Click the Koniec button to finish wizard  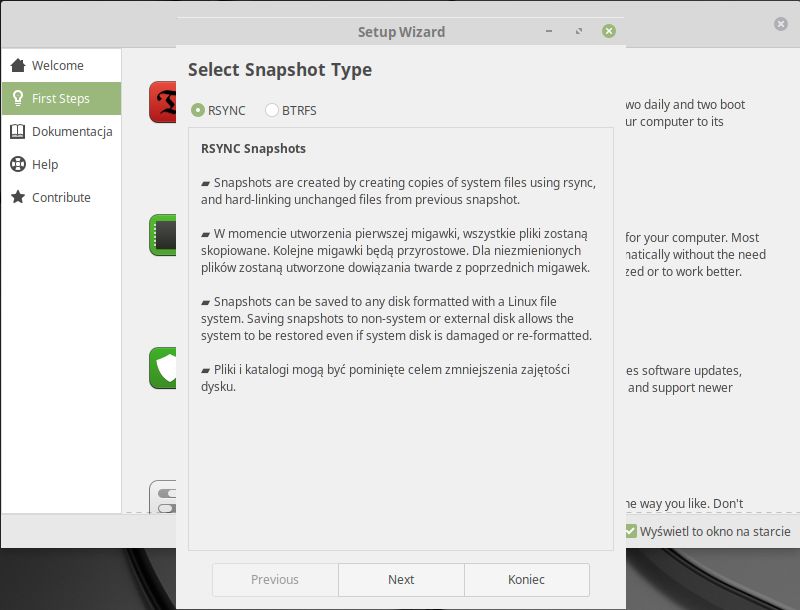[527, 579]
